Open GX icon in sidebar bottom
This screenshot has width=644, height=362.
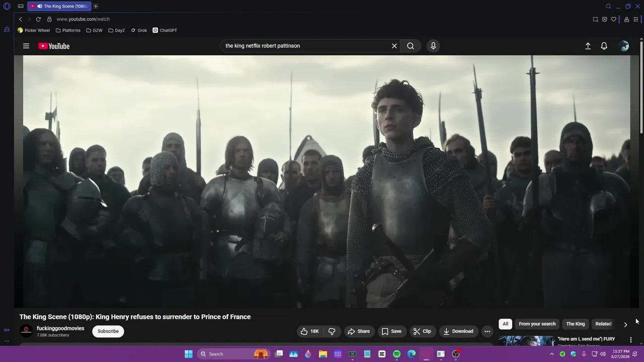pyautogui.click(x=7, y=330)
